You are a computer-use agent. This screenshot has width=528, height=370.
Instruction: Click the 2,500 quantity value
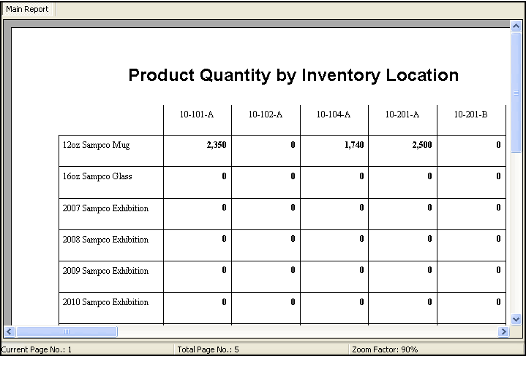click(422, 145)
